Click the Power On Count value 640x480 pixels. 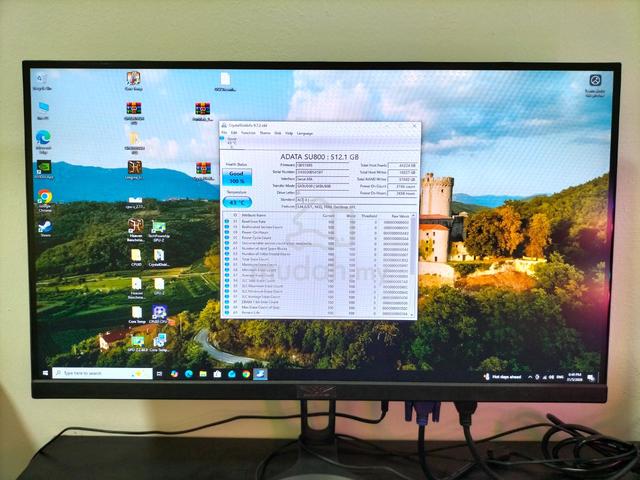click(402, 186)
